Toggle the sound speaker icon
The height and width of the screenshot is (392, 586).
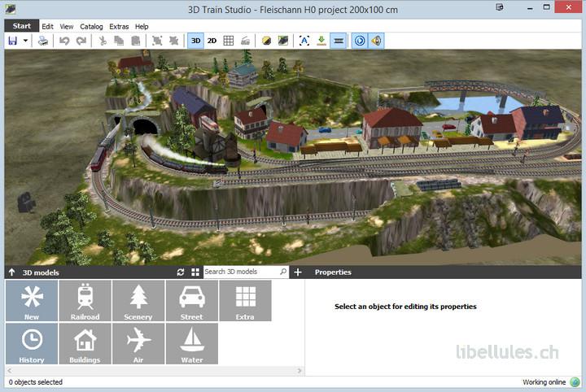coord(376,41)
